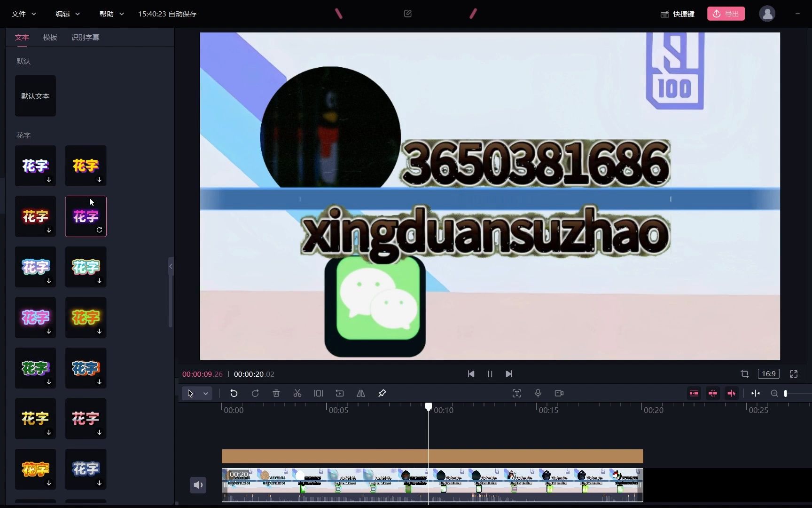Click the pin marker icon
This screenshot has width=812, height=508.
tap(382, 393)
